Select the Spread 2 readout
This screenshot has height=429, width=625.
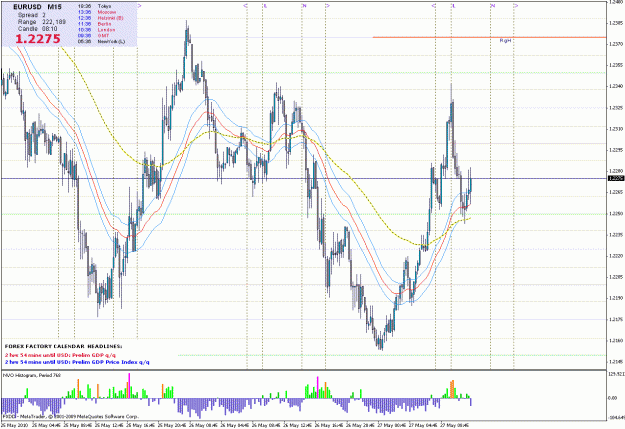[x=32, y=15]
